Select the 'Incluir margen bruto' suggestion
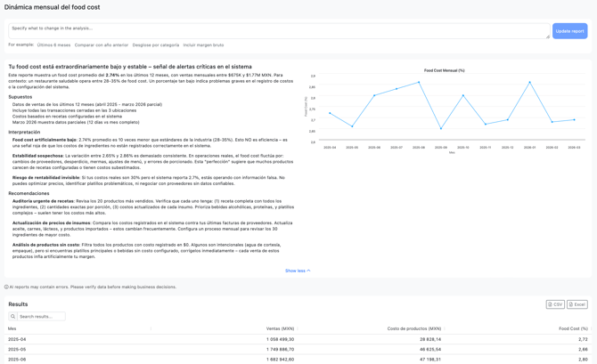This screenshot has width=597, height=364. coord(203,45)
